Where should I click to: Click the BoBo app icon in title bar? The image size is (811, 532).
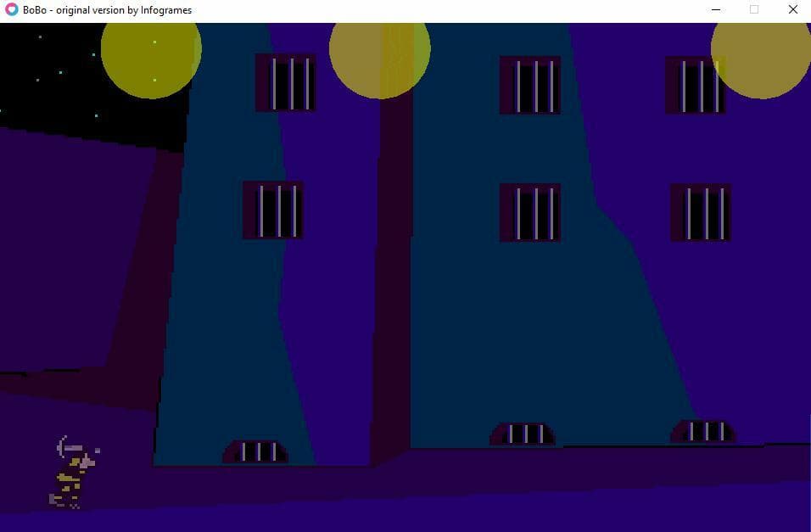(x=11, y=10)
